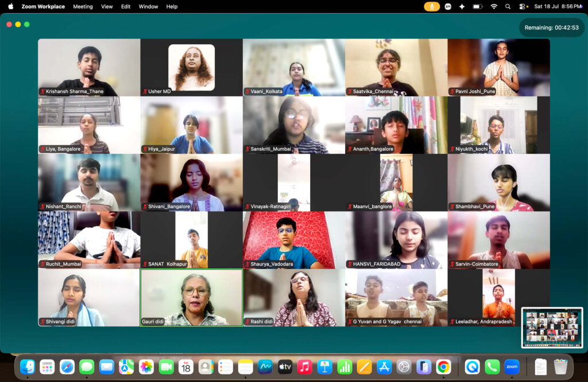Open Control Center in menu bar

(522, 6)
